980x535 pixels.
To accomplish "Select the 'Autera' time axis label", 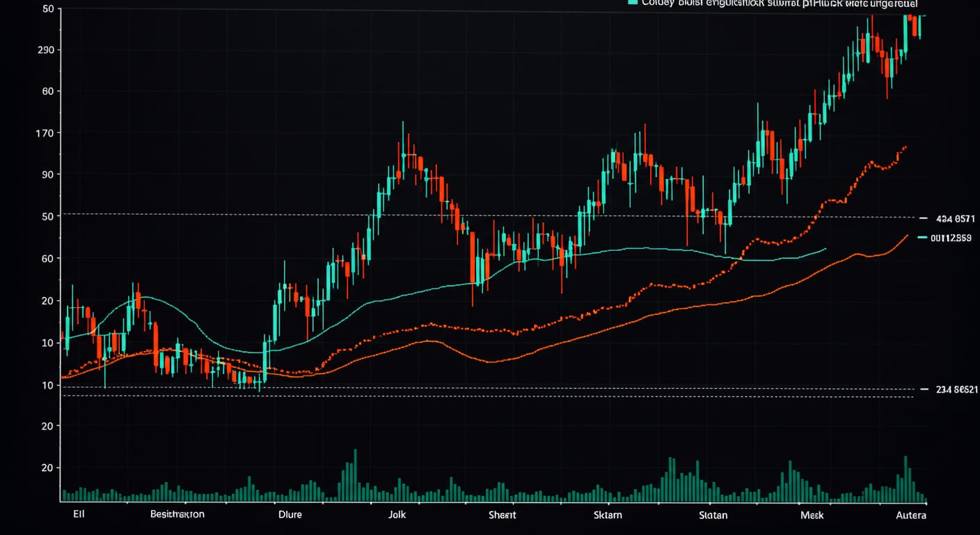I will pos(911,515).
